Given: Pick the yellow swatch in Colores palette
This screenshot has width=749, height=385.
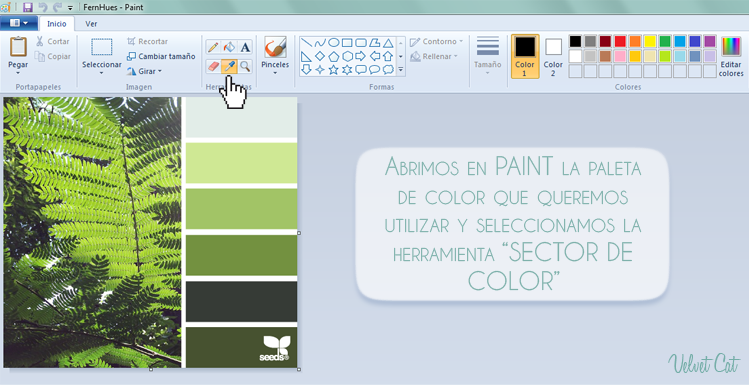Looking at the screenshot, I should (x=650, y=42).
